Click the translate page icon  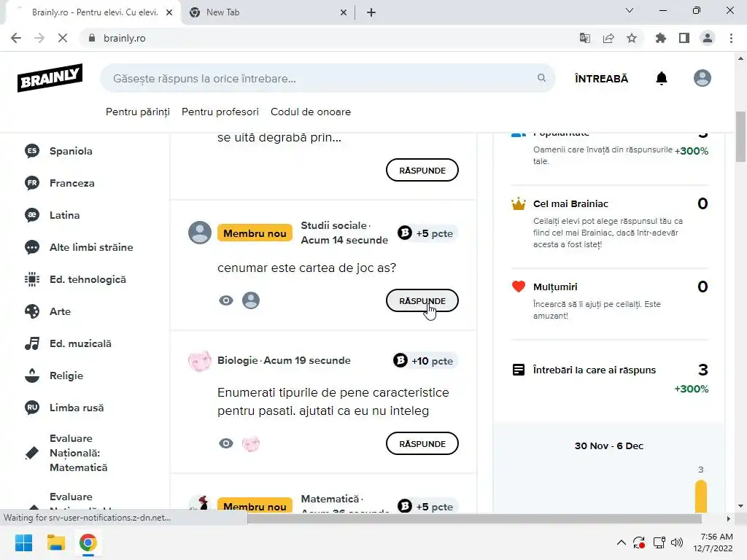coord(585,38)
